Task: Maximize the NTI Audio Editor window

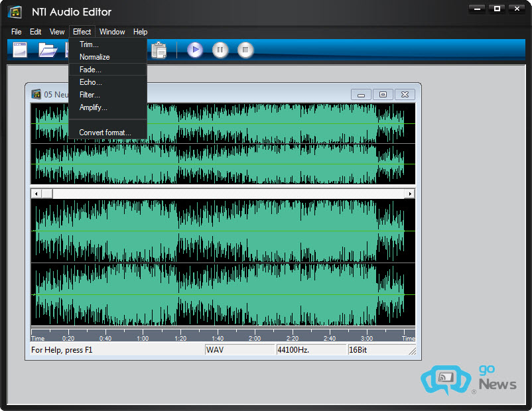Action: [497, 9]
